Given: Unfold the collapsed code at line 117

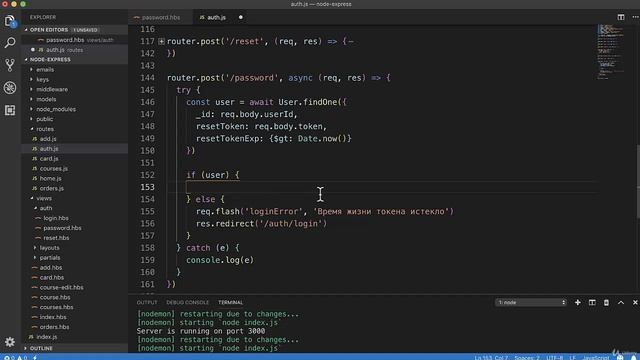Looking at the screenshot, I should tap(162, 41).
